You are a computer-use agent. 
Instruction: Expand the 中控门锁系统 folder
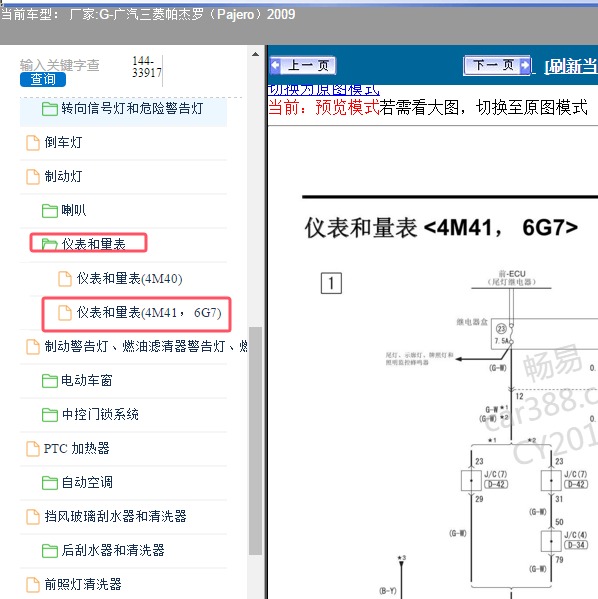(x=100, y=414)
